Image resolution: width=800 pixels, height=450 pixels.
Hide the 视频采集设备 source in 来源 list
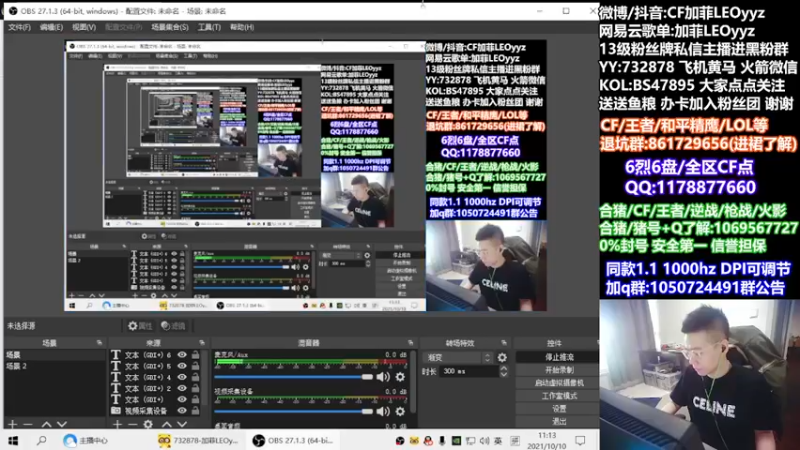(182, 410)
